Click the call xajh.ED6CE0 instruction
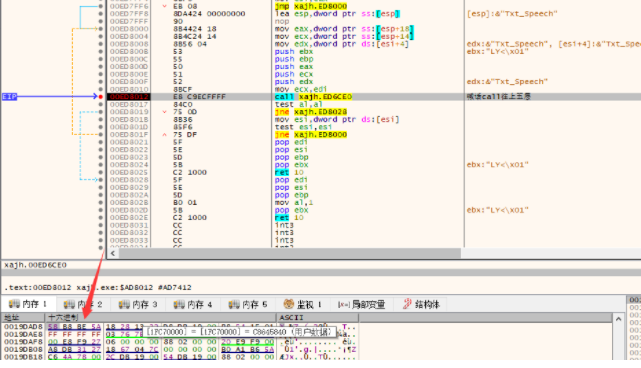This screenshot has width=641, height=368. pyautogui.click(x=313, y=96)
